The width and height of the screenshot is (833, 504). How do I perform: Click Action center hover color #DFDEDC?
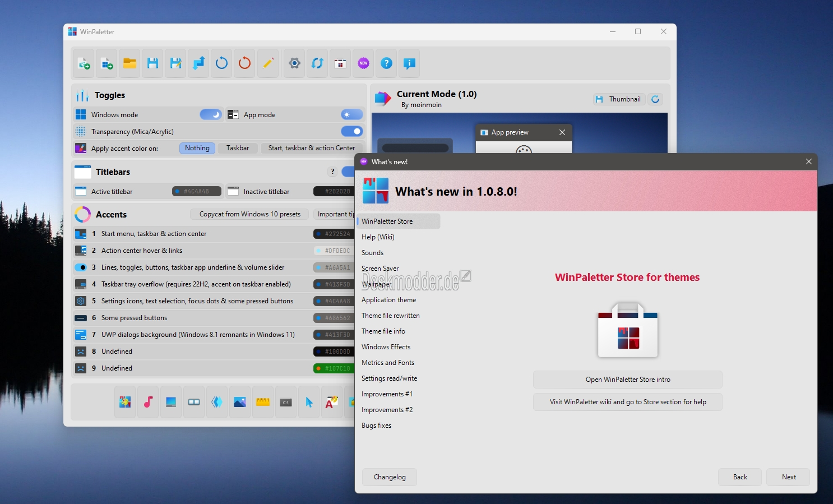pyautogui.click(x=334, y=251)
